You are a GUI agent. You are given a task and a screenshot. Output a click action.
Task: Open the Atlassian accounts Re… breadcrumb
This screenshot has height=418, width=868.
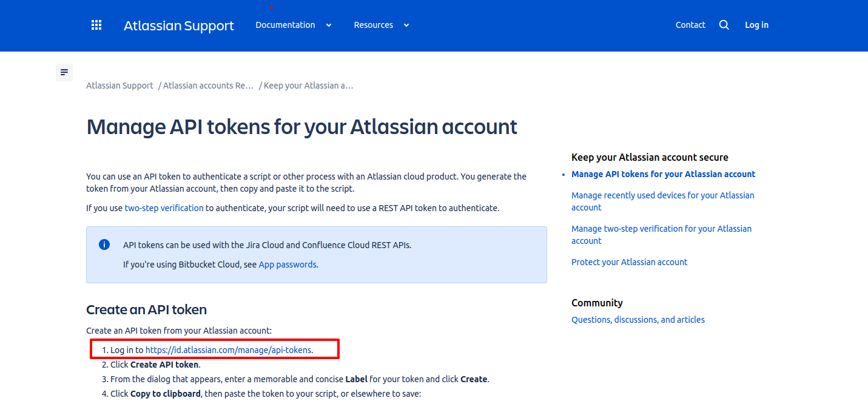(208, 86)
